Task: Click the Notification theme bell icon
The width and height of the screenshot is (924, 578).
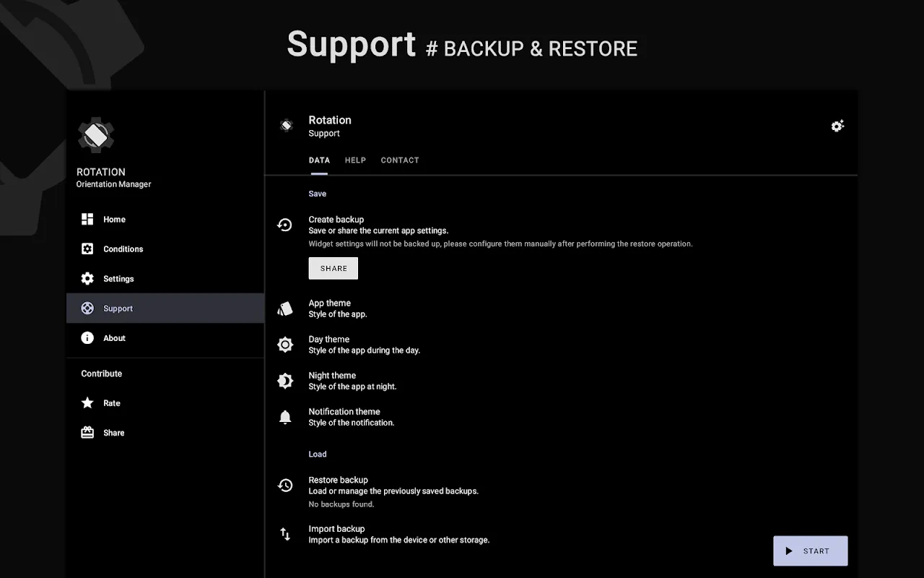Action: [x=285, y=417]
